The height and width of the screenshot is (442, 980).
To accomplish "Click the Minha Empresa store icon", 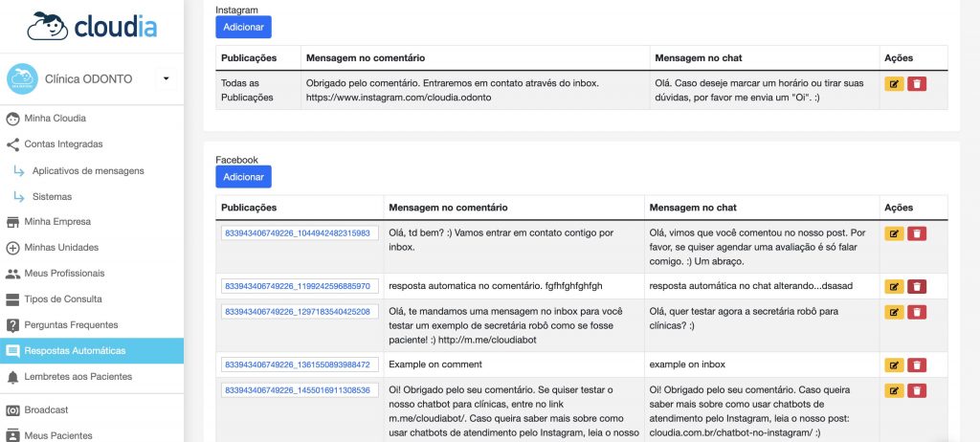I will 12,222.
